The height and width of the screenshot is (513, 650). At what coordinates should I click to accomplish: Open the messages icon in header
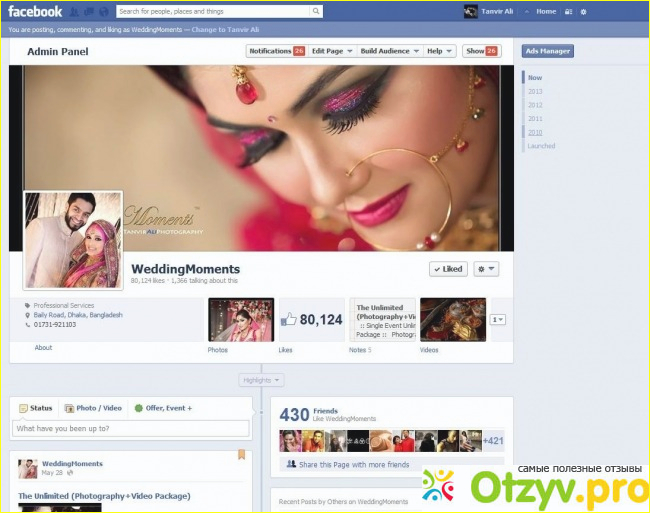click(x=88, y=12)
